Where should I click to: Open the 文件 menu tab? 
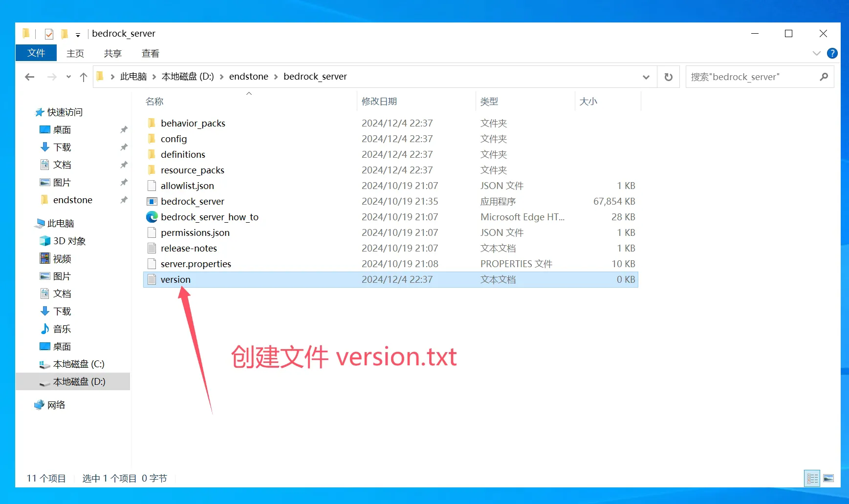36,53
